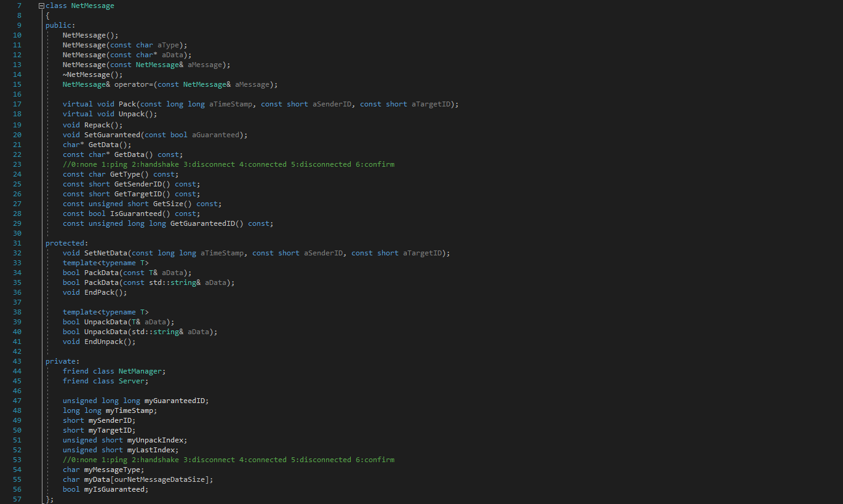
Task: Click the 'void EndPack();' line
Action: point(95,292)
